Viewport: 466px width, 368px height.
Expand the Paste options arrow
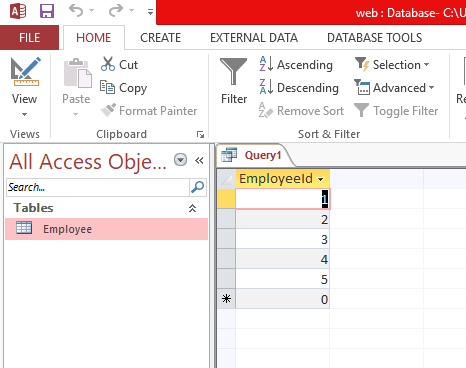76,114
